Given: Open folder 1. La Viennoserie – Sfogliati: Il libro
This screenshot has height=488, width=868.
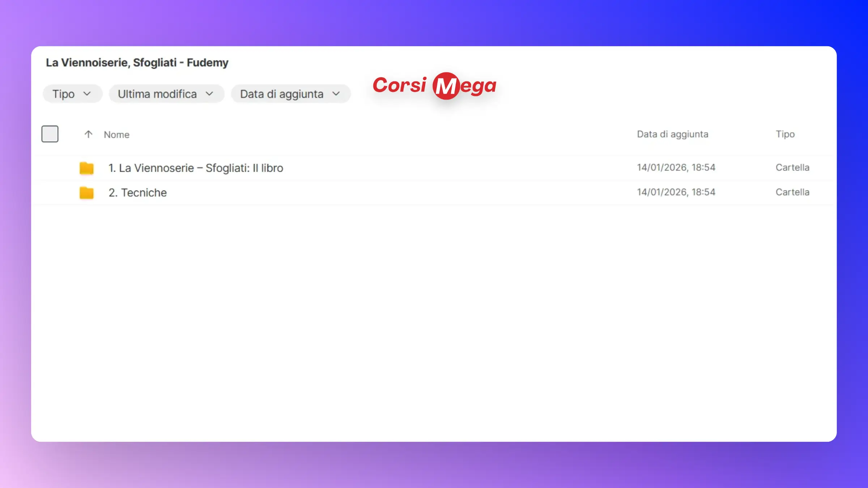Looking at the screenshot, I should pyautogui.click(x=196, y=168).
